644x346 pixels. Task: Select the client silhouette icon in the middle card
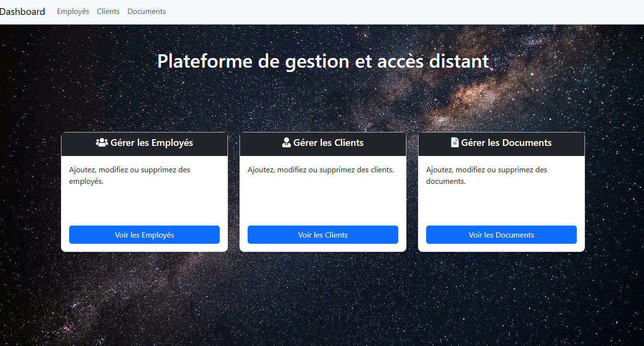(286, 142)
